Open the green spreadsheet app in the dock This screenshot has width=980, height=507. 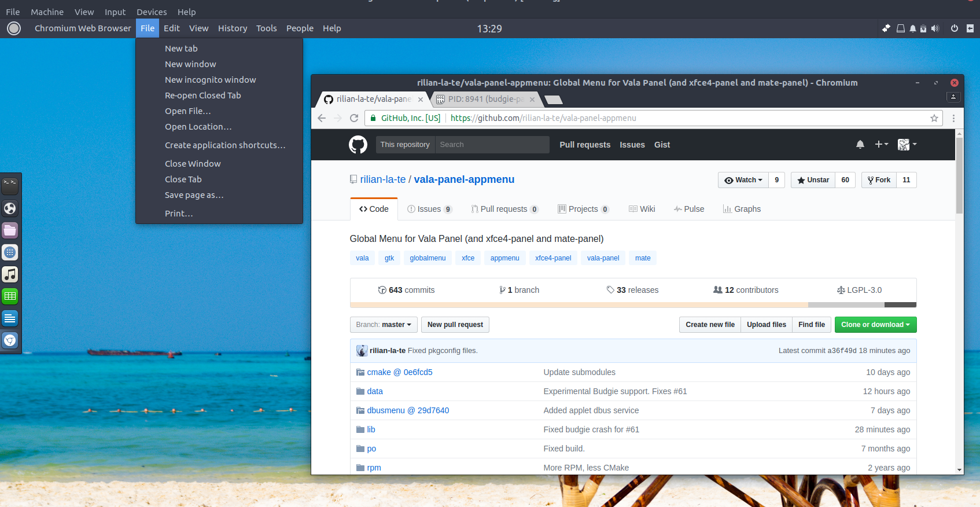coord(10,296)
